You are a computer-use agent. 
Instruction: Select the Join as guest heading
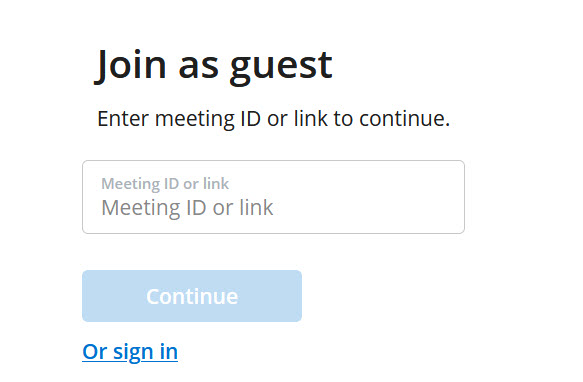click(213, 66)
